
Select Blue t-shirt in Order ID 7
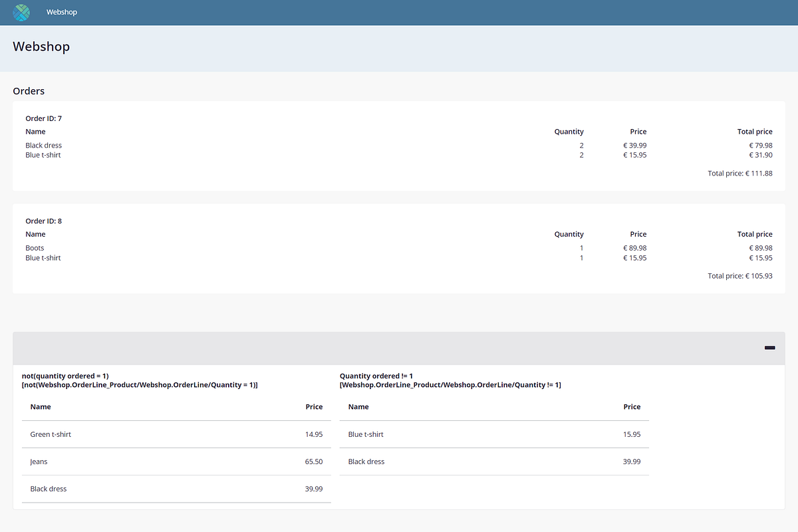[x=43, y=154]
